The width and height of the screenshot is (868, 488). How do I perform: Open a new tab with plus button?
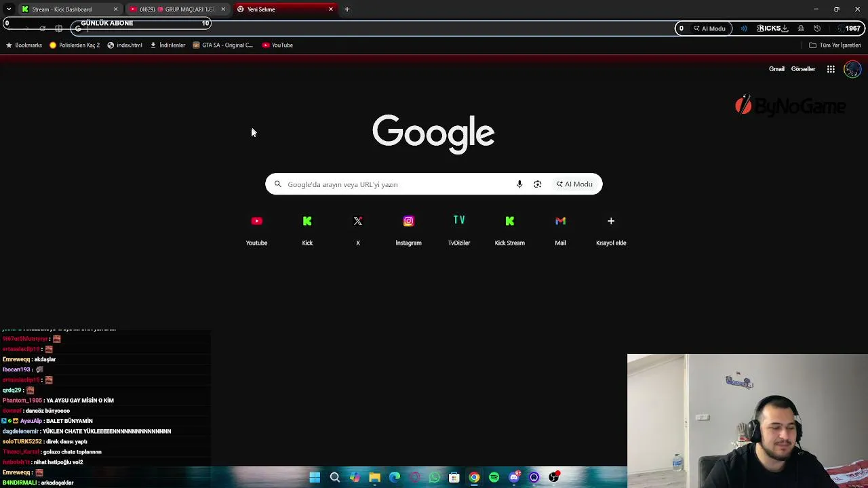pyautogui.click(x=347, y=9)
